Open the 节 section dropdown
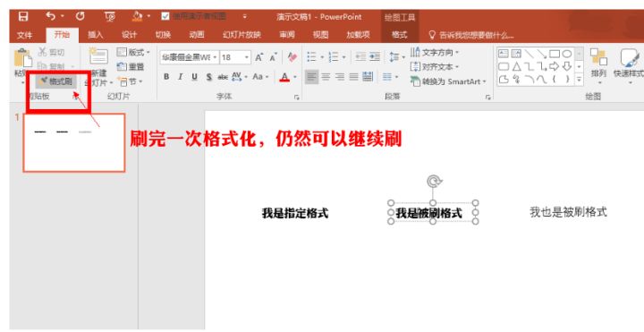644x332 pixels. 131,81
